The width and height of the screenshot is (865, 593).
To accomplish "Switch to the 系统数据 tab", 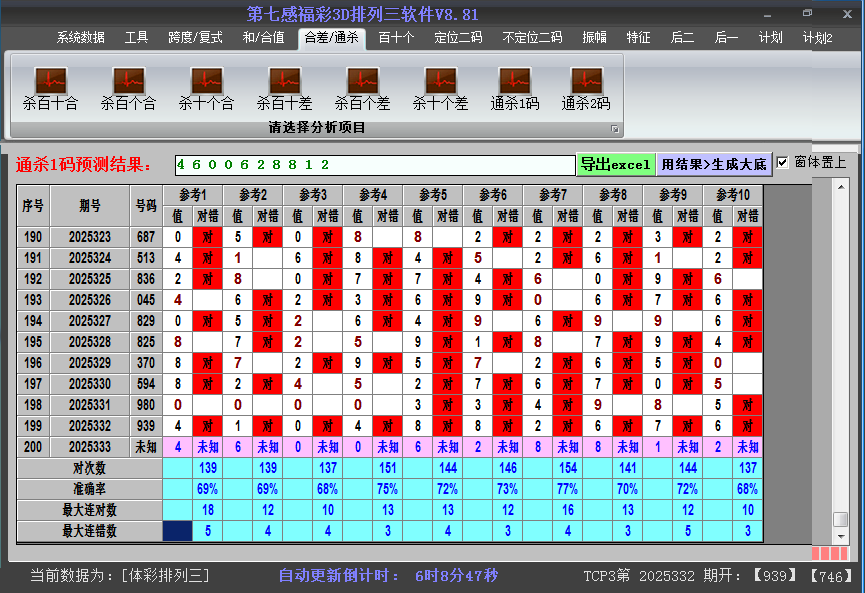I will point(80,38).
